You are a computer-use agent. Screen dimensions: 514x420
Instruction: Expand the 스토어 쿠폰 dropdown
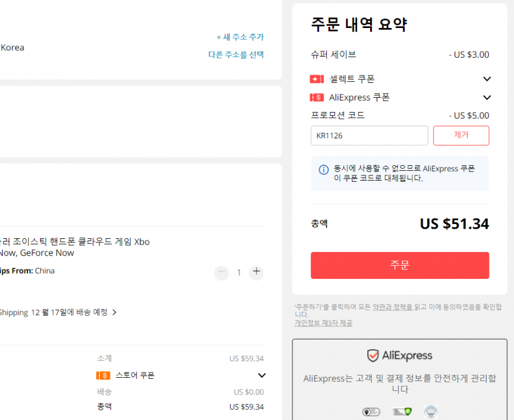coord(262,375)
